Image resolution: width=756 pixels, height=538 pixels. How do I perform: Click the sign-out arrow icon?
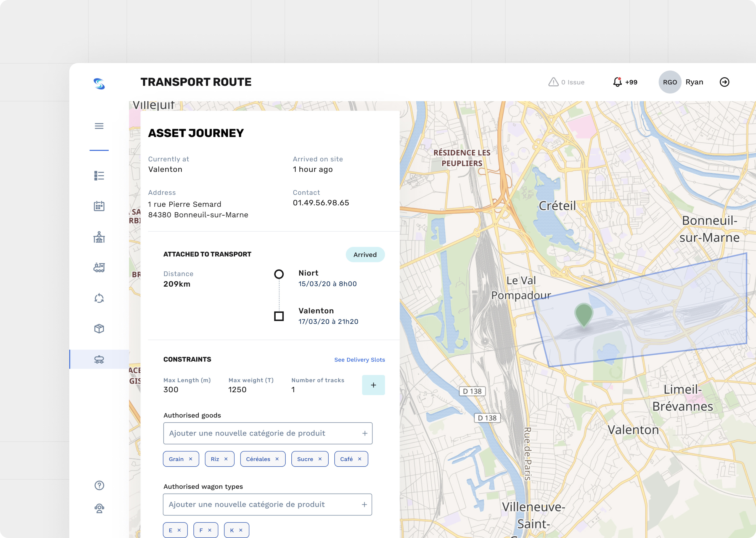(x=724, y=82)
